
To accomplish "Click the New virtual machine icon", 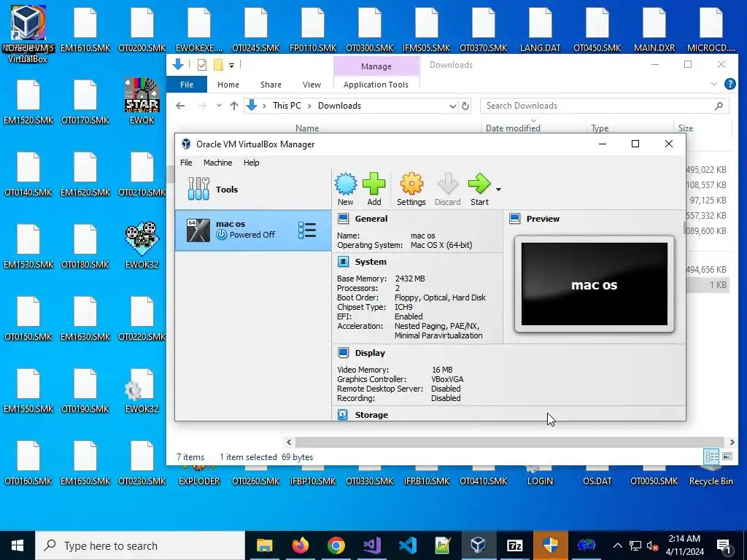I will click(x=345, y=189).
